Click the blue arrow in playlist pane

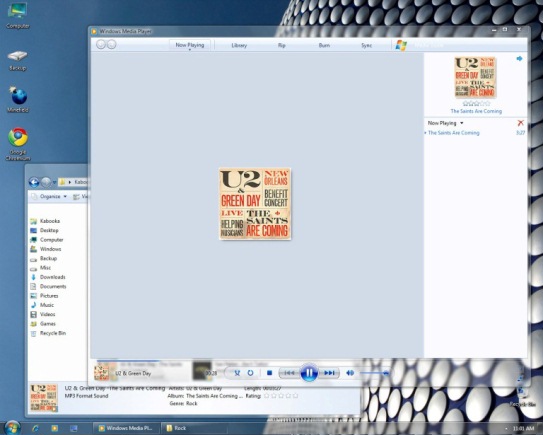519,59
